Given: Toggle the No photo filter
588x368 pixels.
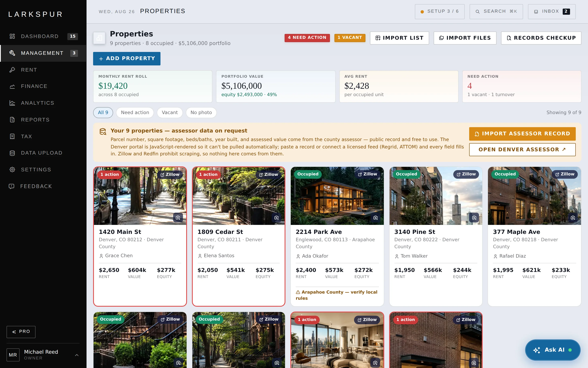Looking at the screenshot, I should (201, 113).
